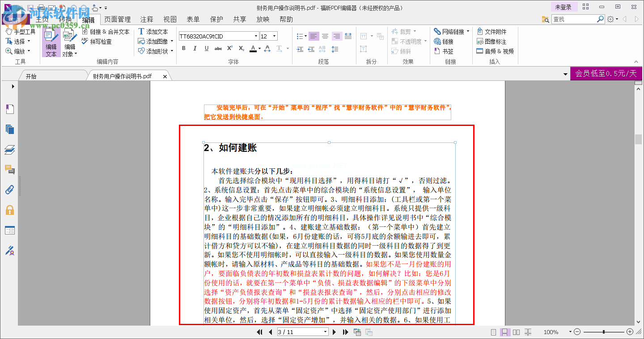Insert File Attachment (文件附件)

(491, 32)
